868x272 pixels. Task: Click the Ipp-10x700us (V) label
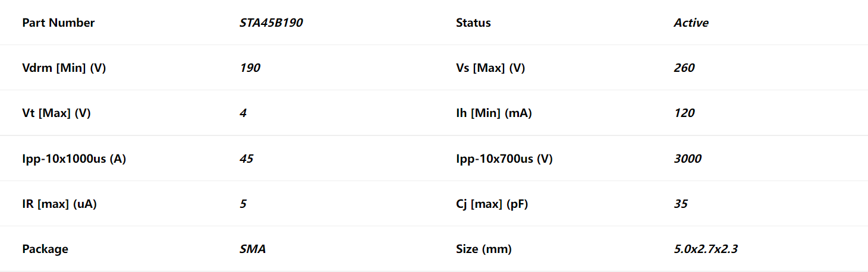tap(504, 159)
